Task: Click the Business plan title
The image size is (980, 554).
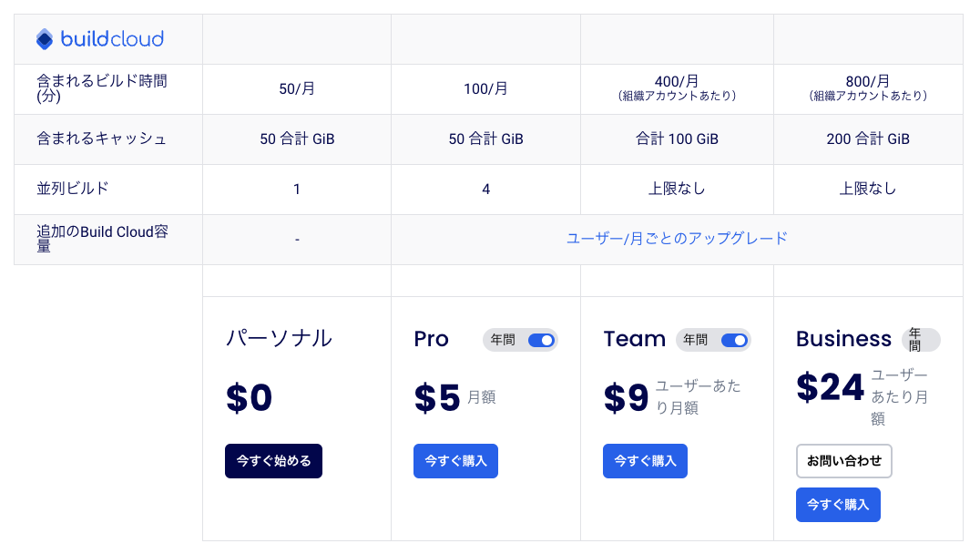Action: [843, 339]
